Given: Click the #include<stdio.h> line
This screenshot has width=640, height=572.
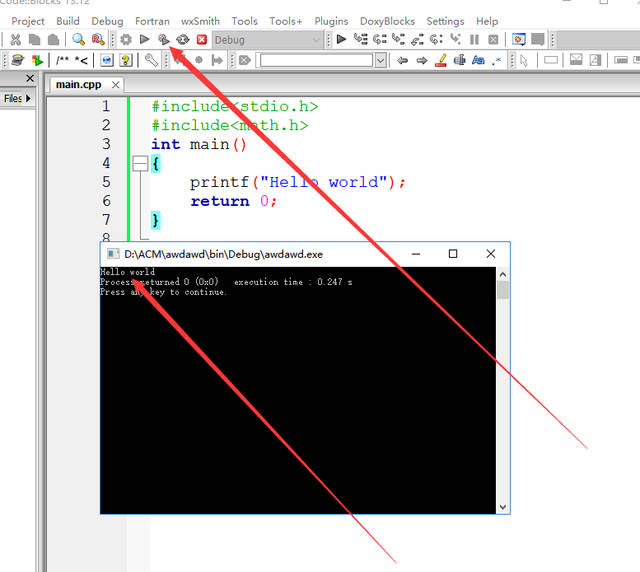Looking at the screenshot, I should (235, 107).
